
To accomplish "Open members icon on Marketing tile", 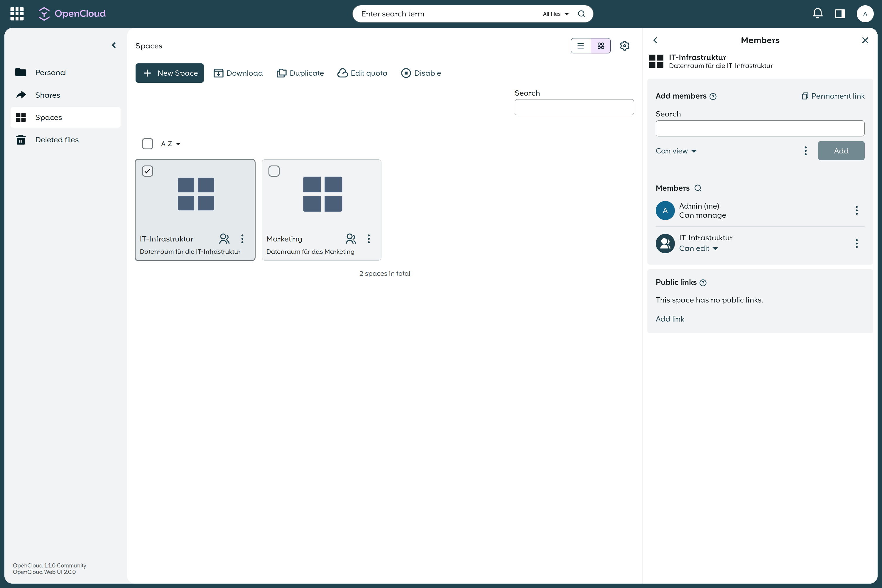I will click(x=351, y=239).
